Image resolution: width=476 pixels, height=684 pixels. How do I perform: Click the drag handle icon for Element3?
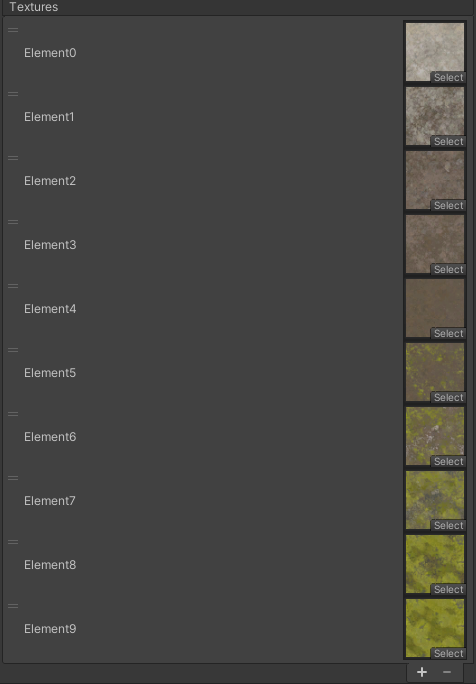(13, 222)
